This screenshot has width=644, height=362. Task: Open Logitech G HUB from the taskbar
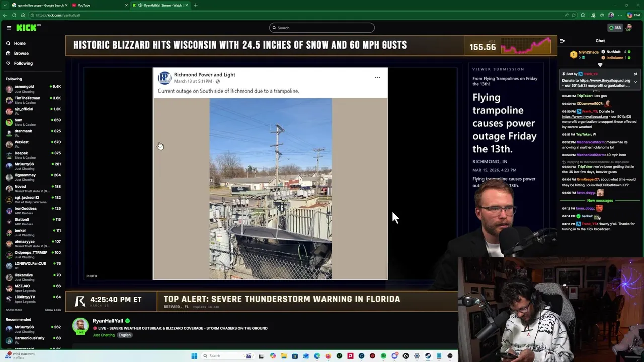pos(406,356)
